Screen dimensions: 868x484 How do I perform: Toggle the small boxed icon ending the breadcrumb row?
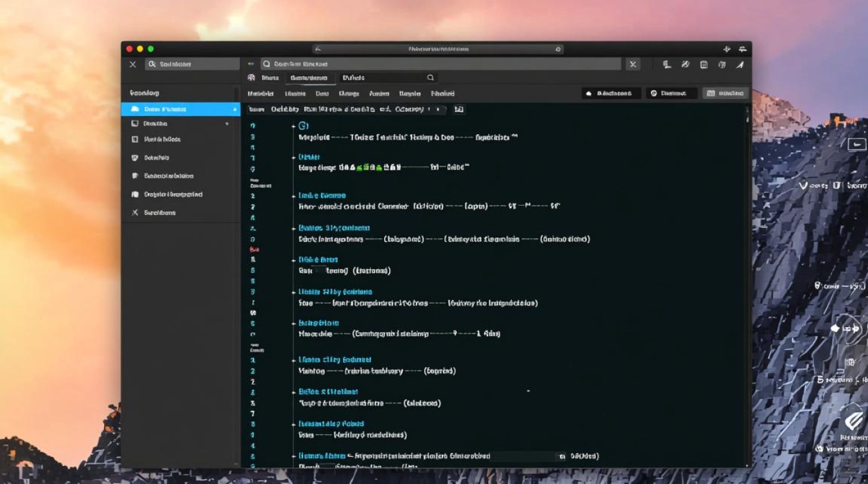[459, 110]
